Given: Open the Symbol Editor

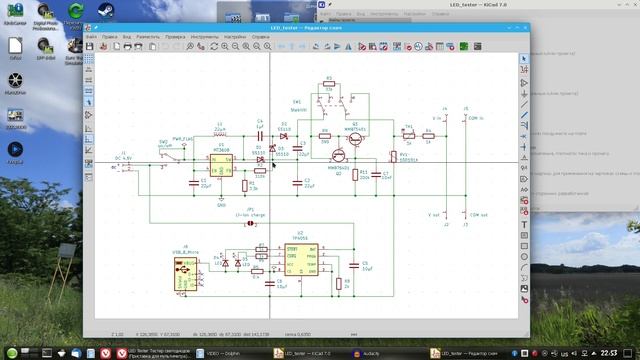Looking at the screenshot, I should 362,47.
